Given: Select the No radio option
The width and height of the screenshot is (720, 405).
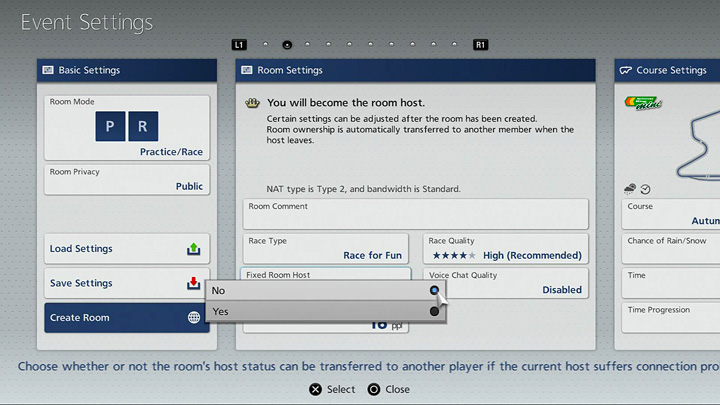Looking at the screenshot, I should [x=434, y=290].
